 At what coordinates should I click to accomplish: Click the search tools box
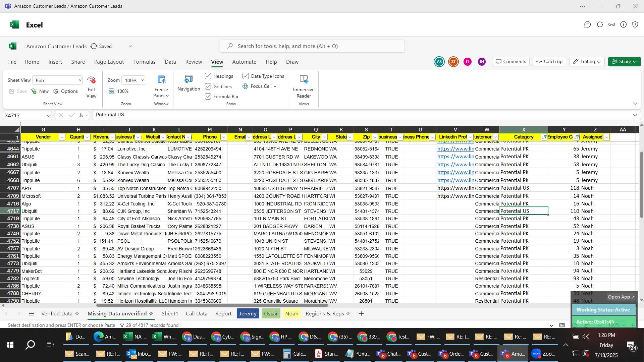312,46
